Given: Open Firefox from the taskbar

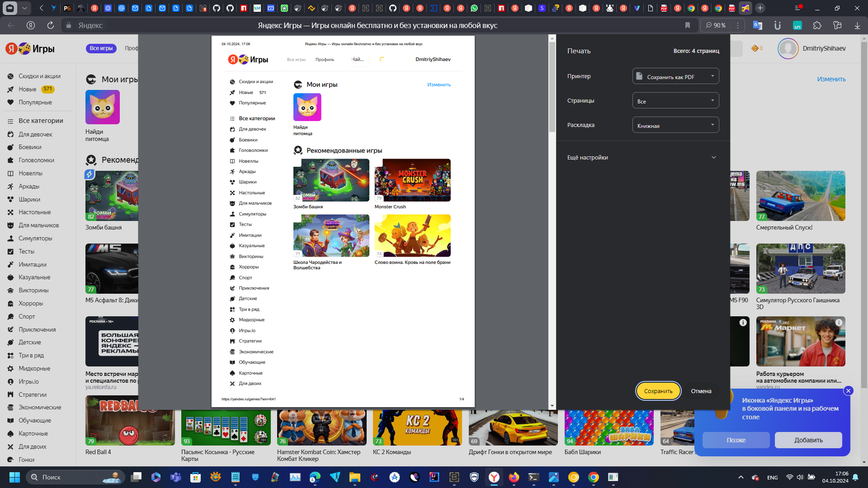Looking at the screenshot, I should 514,477.
